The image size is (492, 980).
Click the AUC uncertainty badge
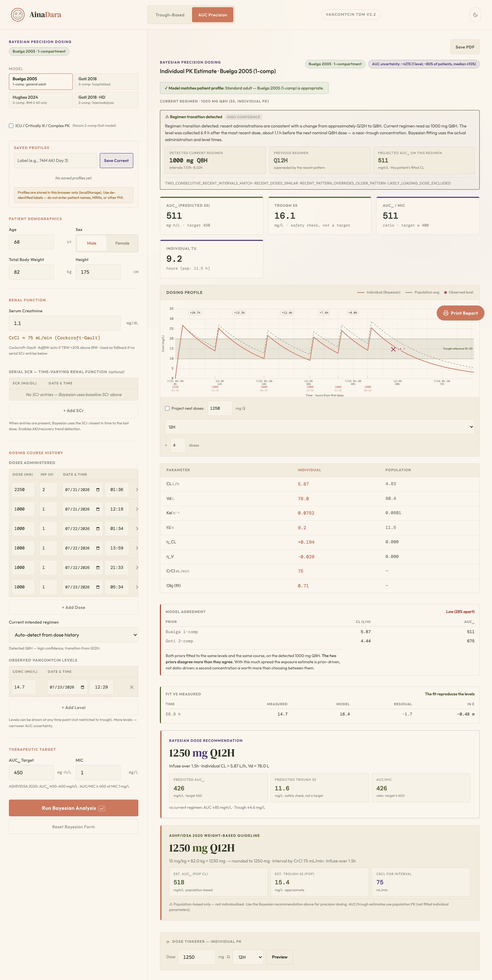[x=424, y=64]
